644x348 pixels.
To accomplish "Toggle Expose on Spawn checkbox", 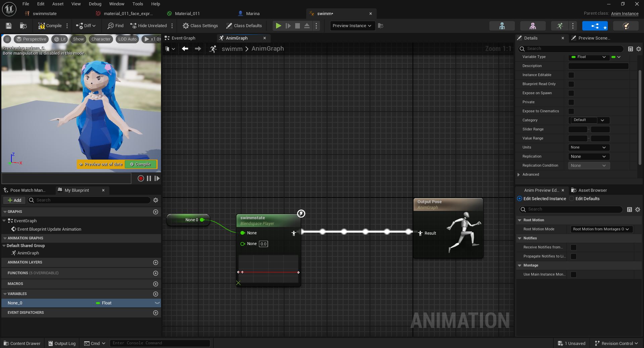I will 571,93.
